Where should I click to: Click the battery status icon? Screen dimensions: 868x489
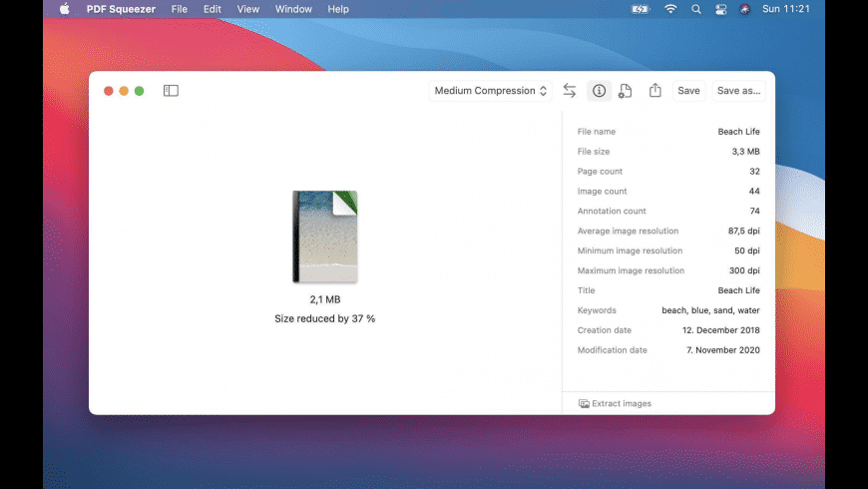click(x=640, y=9)
